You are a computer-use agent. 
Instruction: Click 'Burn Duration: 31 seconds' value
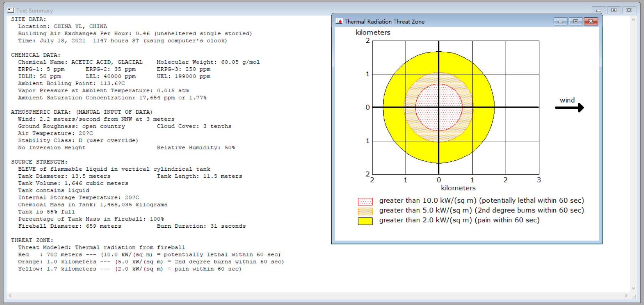click(x=201, y=226)
